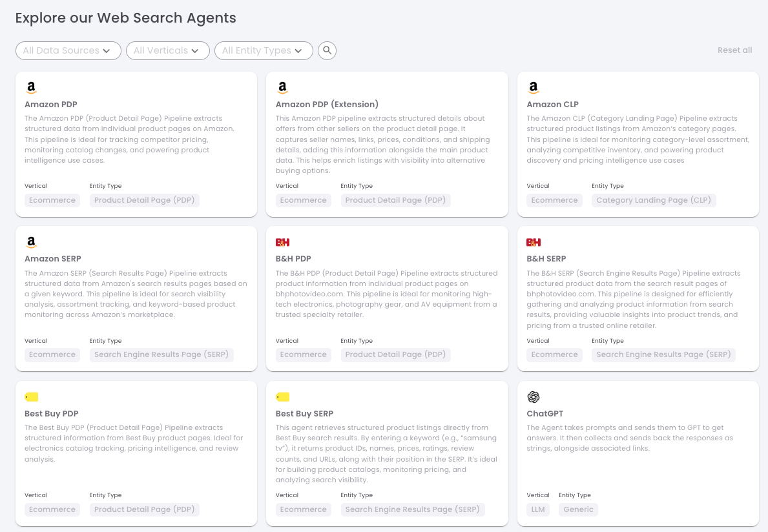Click the Amazon CLP description paragraph
This screenshot has height=532, width=768.
(x=638, y=139)
